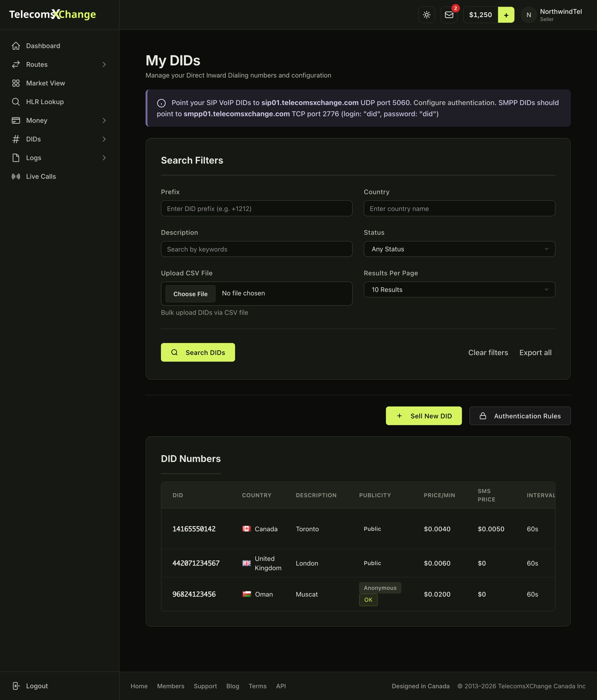Click the Market View grid icon
The width and height of the screenshot is (597, 700).
(16, 83)
